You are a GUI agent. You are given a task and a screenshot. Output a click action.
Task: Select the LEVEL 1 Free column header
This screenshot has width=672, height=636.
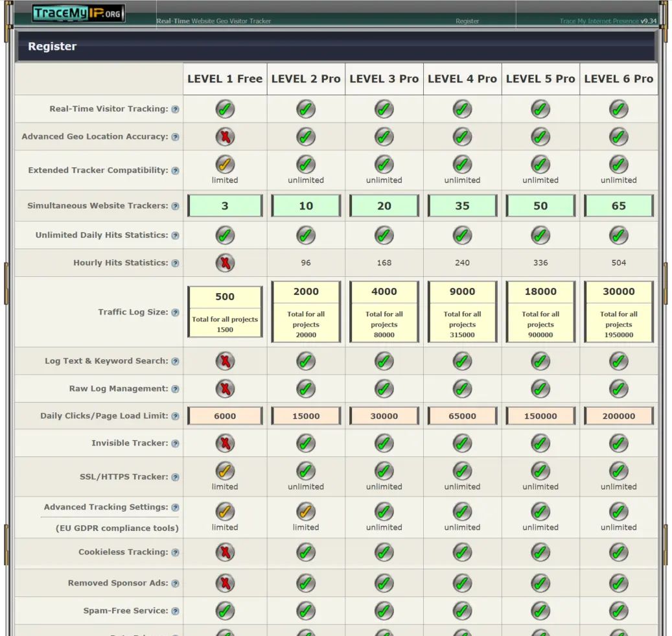225,79
